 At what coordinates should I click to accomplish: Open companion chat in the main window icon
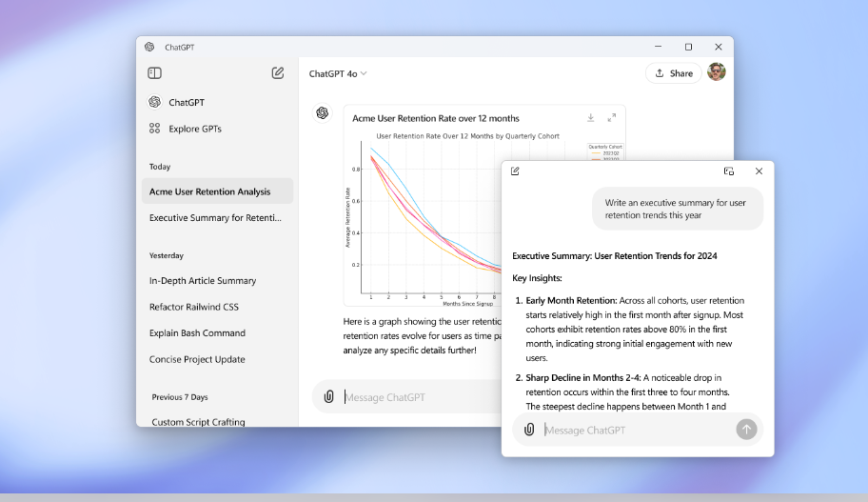click(x=729, y=171)
